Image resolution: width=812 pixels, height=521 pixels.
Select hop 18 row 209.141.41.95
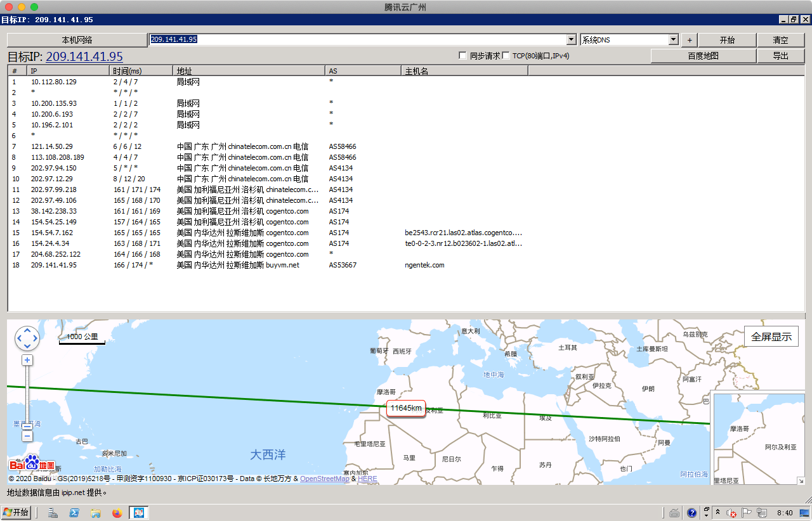(406, 265)
